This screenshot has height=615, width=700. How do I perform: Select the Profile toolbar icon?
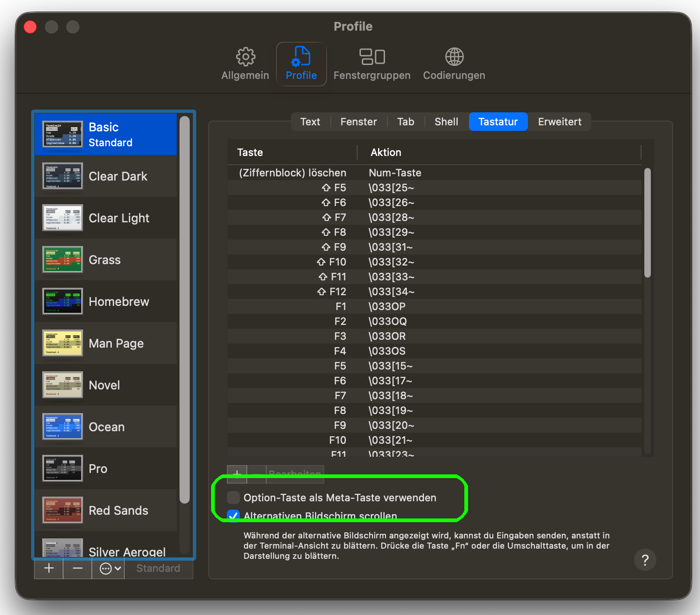301,64
